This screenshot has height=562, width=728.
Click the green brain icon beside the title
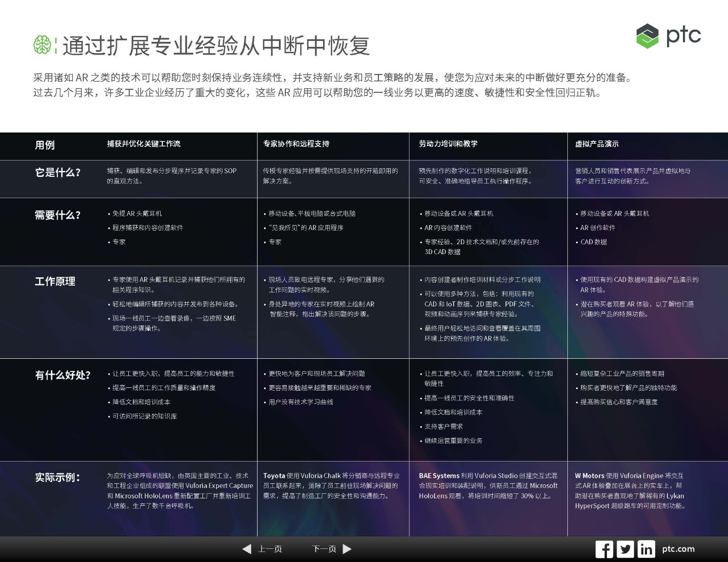[42, 45]
